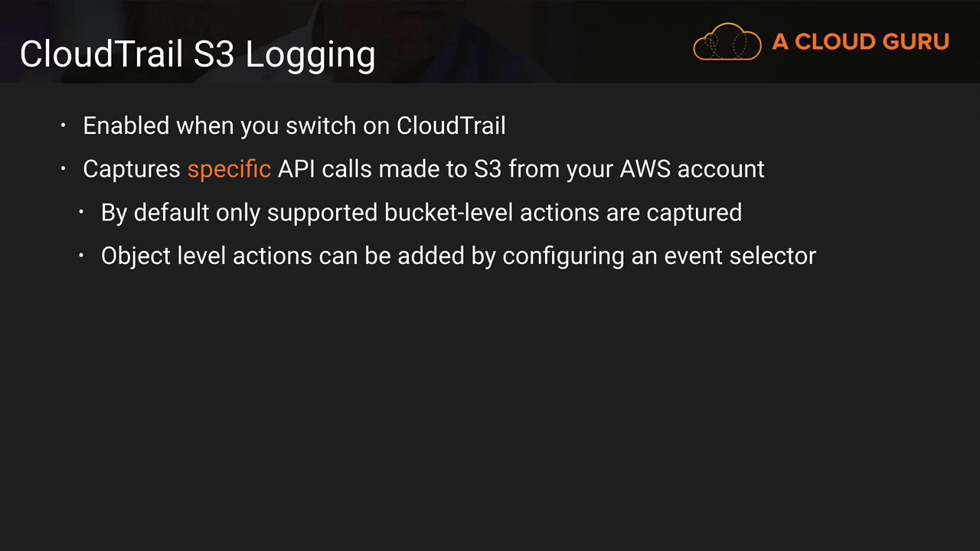This screenshot has height=551, width=980.
Task: Click the word 'Captures' in second bullet
Action: [132, 169]
